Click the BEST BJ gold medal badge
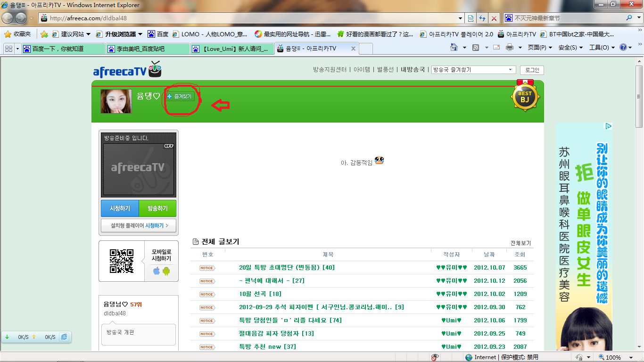The image size is (644, 362). (525, 96)
